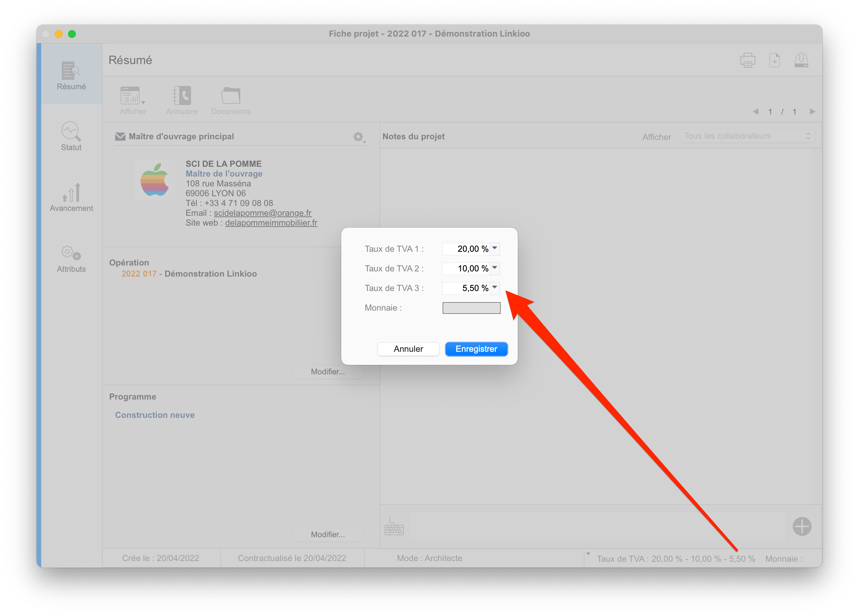Open the delapommeimmobiliier.fr website link
This screenshot has height=616, width=859.
[x=271, y=223]
